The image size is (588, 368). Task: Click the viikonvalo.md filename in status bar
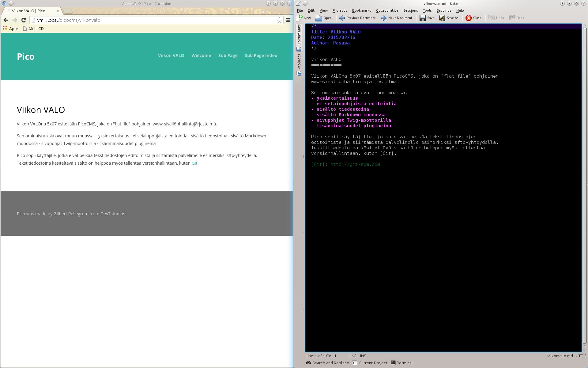[x=560, y=356]
